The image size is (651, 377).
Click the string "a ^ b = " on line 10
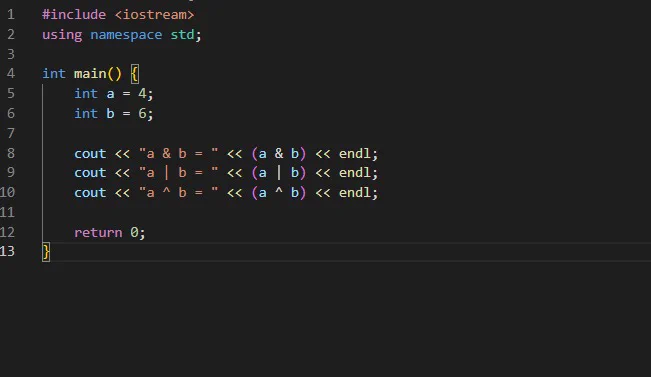click(x=179, y=192)
